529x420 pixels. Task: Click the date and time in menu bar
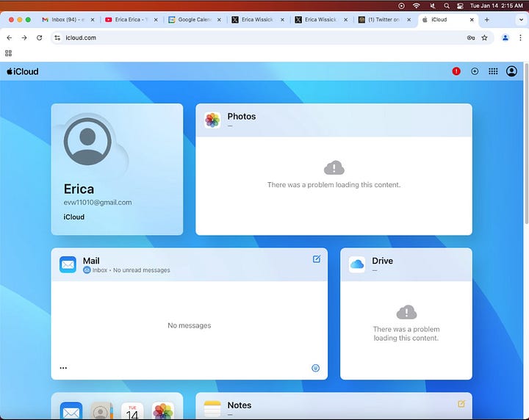496,6
